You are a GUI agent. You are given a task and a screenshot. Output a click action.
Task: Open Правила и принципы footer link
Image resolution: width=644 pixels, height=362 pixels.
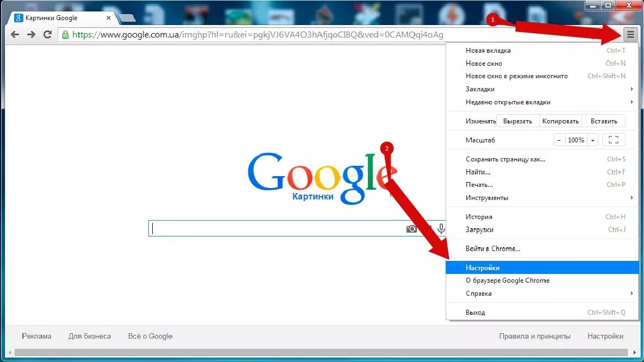click(x=535, y=336)
